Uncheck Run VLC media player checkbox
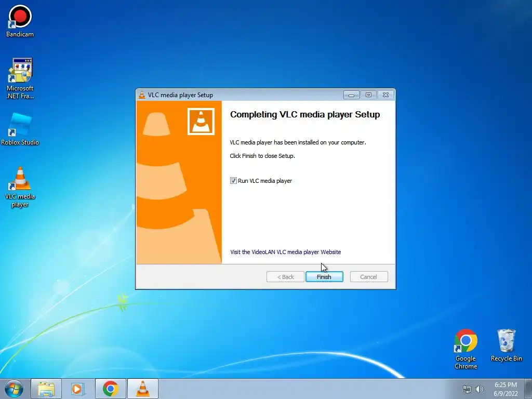 coord(233,181)
